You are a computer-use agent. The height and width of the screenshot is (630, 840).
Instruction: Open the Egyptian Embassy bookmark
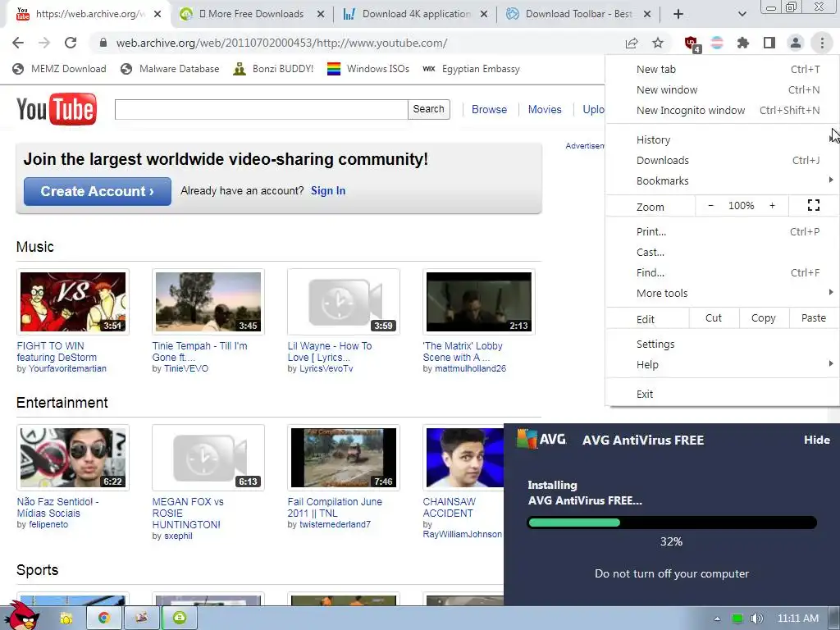pyautogui.click(x=472, y=69)
